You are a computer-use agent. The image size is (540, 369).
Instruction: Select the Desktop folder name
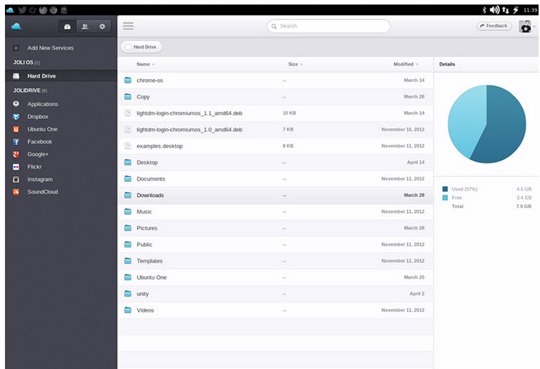(147, 162)
